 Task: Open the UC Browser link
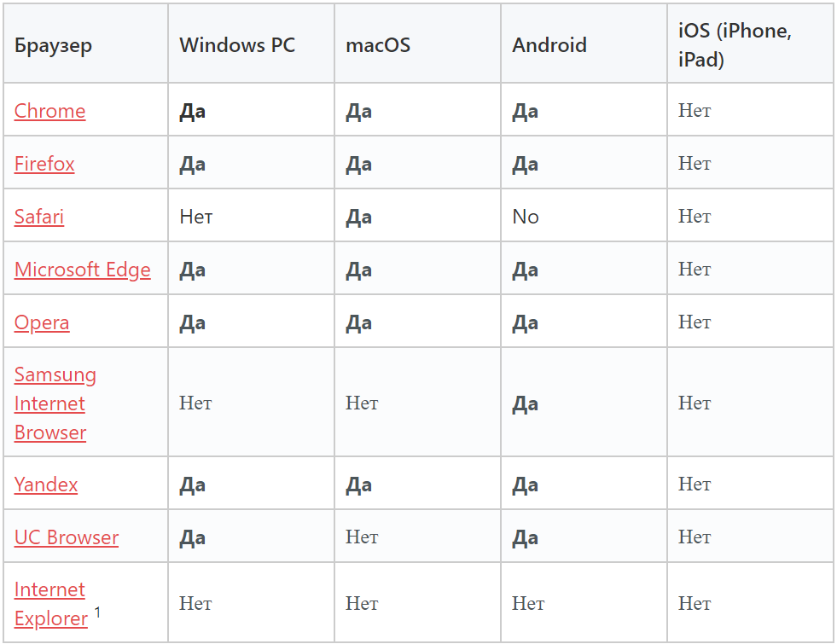click(67, 537)
